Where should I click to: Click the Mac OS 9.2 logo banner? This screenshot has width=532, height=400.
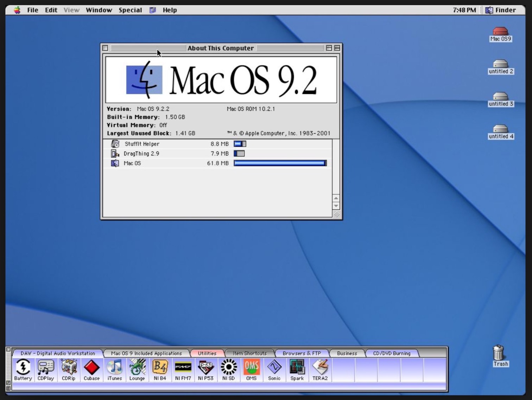point(221,80)
